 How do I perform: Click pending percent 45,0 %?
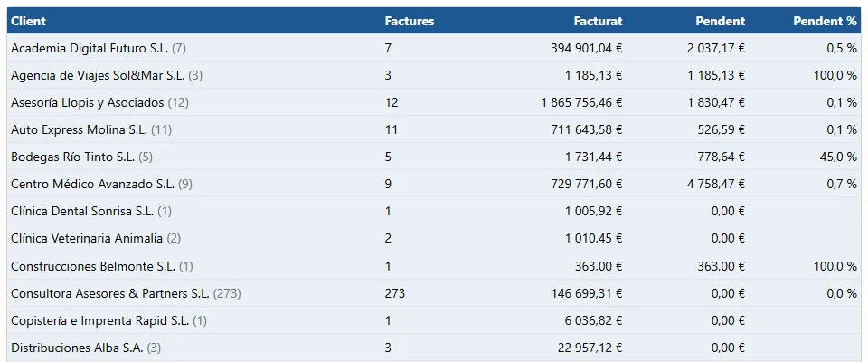point(838,157)
